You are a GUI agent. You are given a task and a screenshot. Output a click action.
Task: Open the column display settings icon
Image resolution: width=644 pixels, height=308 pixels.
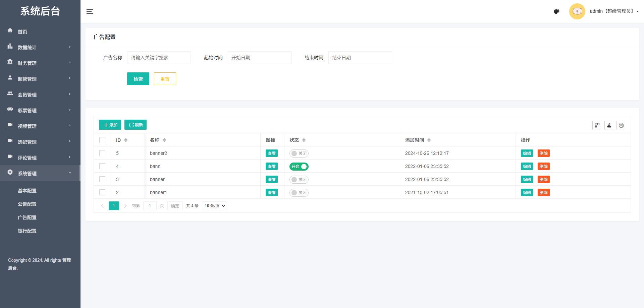coord(597,125)
